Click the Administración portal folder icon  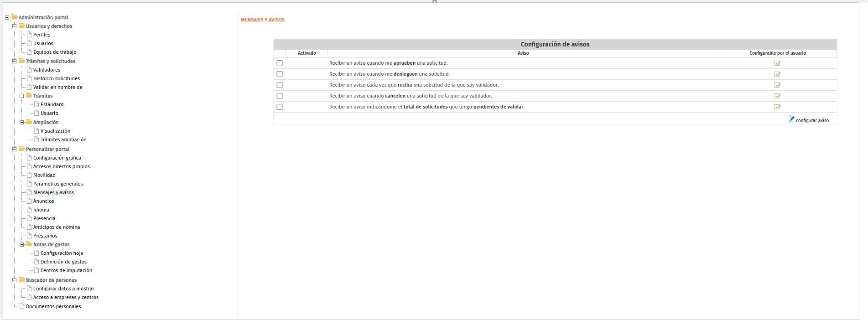click(14, 17)
